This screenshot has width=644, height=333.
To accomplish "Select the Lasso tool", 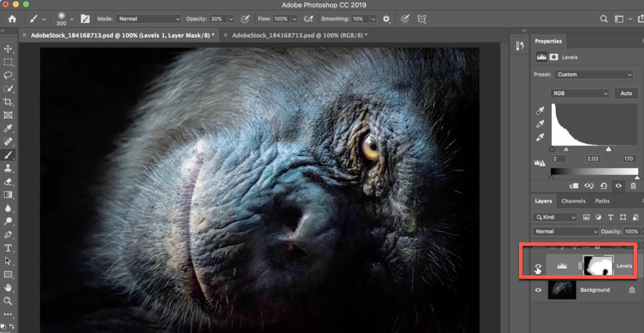I will tap(8, 75).
